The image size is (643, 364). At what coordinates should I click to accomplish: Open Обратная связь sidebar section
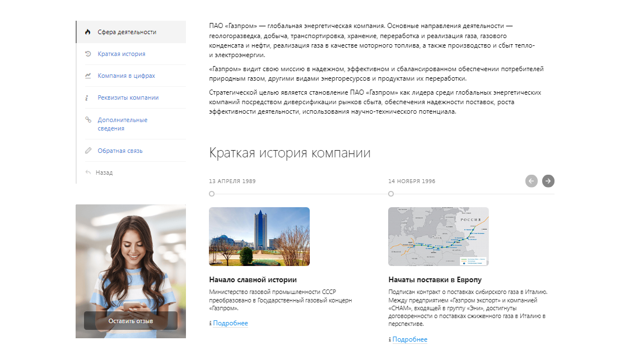point(120,151)
